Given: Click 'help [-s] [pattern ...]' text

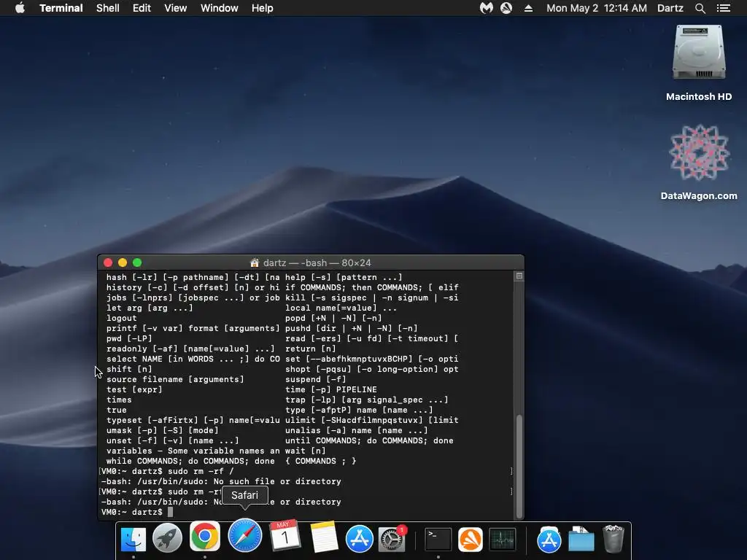Looking at the screenshot, I should (344, 277).
